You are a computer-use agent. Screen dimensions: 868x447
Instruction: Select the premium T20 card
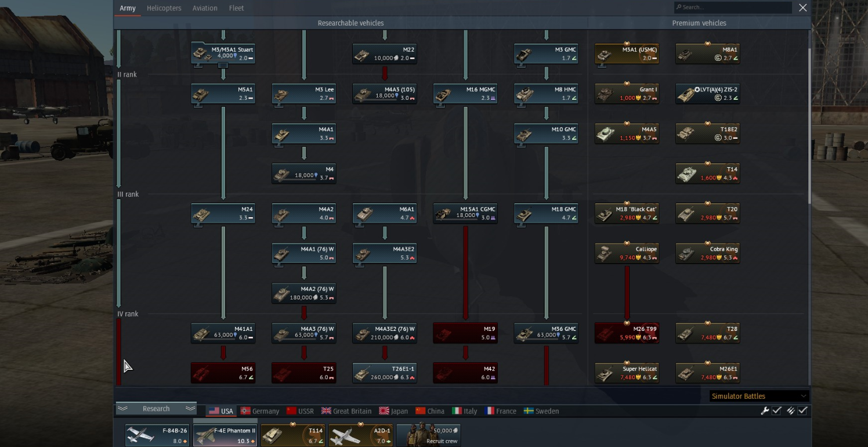tap(708, 214)
